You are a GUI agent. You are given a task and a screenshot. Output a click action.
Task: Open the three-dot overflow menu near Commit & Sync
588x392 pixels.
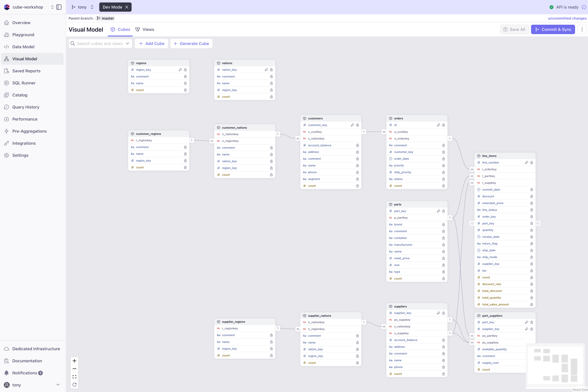[x=582, y=29]
